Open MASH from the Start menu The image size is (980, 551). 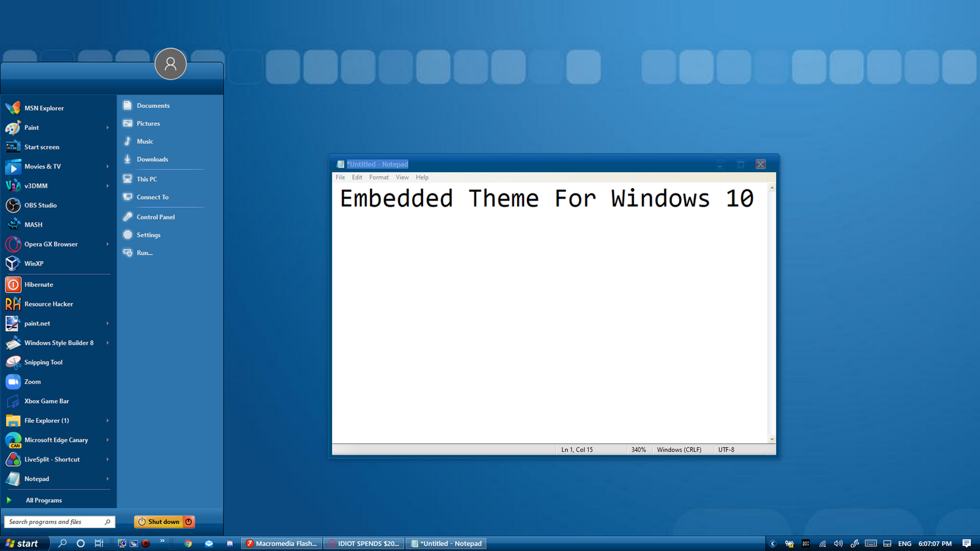point(58,225)
